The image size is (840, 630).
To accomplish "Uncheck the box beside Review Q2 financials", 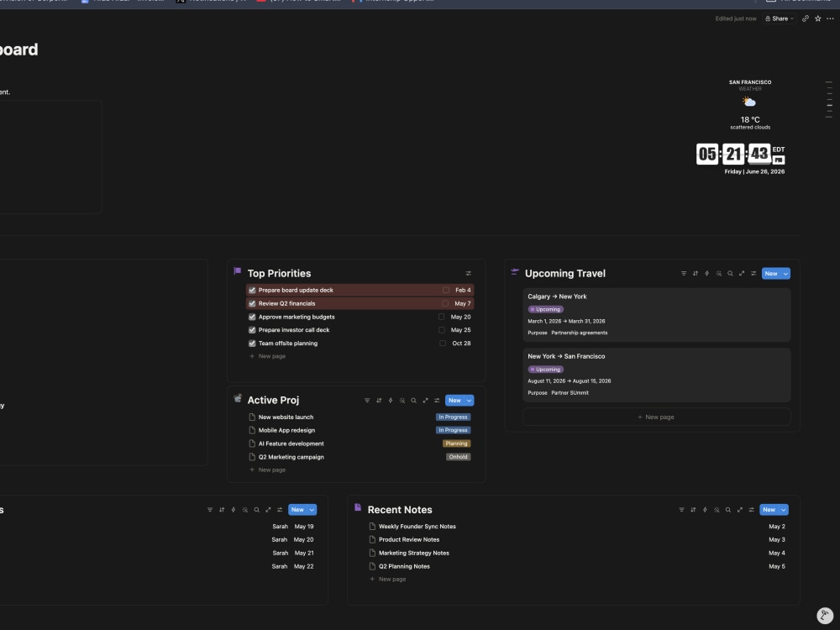I will click(252, 303).
